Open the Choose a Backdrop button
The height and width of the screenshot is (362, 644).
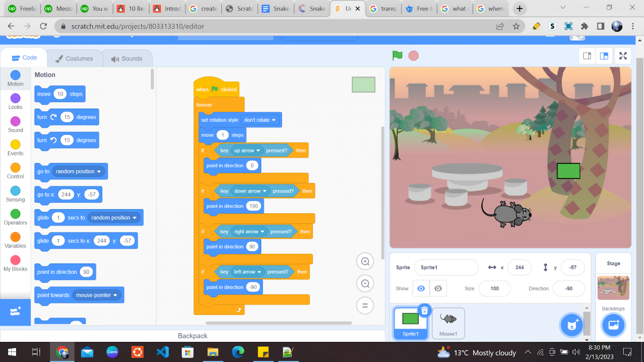tap(613, 325)
